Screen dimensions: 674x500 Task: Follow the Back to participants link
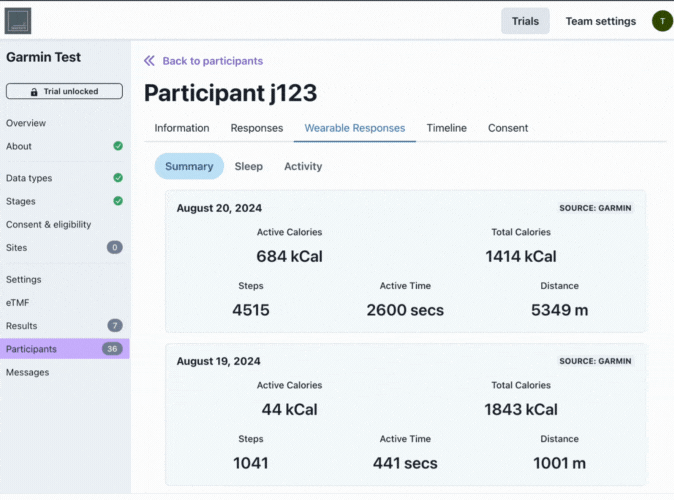coord(213,61)
